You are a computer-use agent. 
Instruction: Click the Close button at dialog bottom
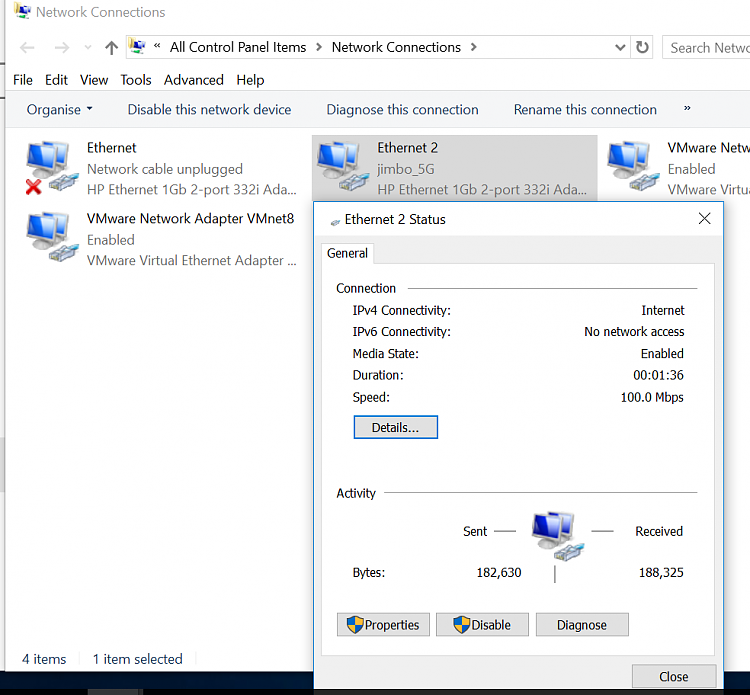click(x=673, y=676)
